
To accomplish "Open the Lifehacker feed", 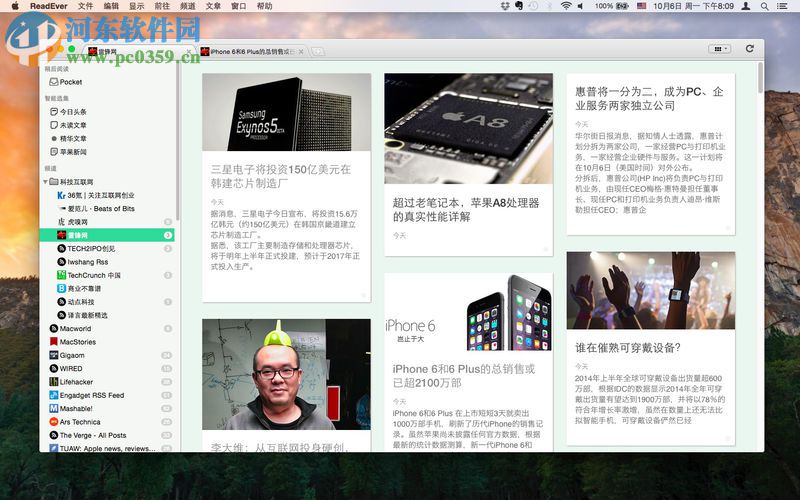I will point(71,382).
